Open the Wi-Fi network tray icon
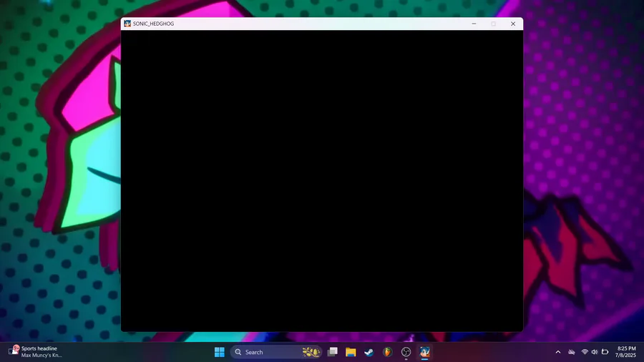 tap(585, 352)
